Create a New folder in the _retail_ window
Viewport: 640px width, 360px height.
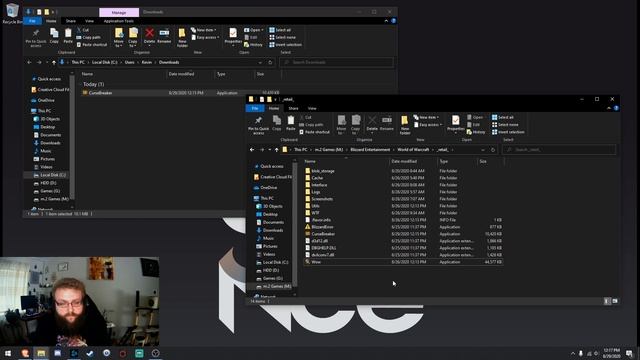(x=404, y=125)
